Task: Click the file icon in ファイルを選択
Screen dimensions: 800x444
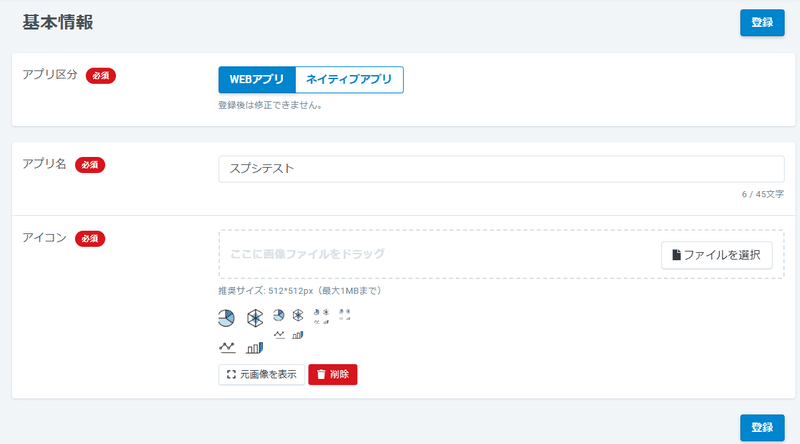Action: (x=677, y=255)
